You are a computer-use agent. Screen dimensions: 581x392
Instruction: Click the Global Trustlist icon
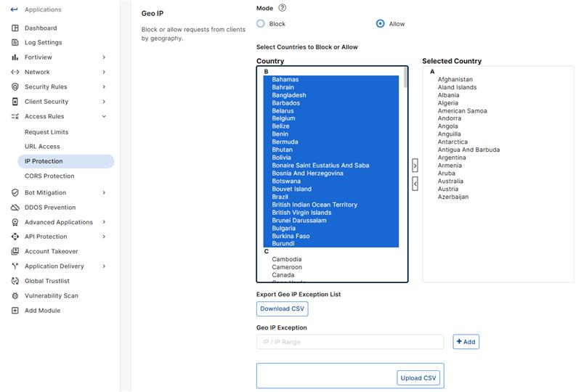15,281
